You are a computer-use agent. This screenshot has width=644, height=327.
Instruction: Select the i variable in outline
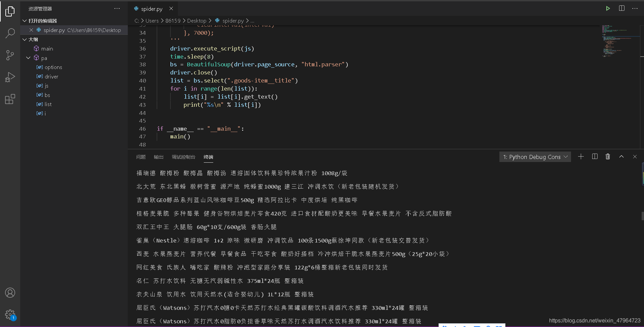(x=45, y=113)
